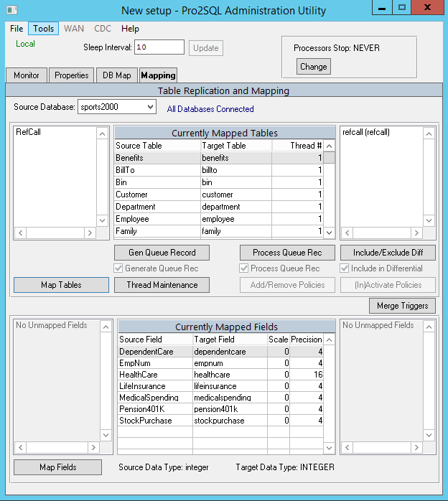This screenshot has width=448, height=501.
Task: Select the LifeInsurance mapped field row
Action: [220, 386]
